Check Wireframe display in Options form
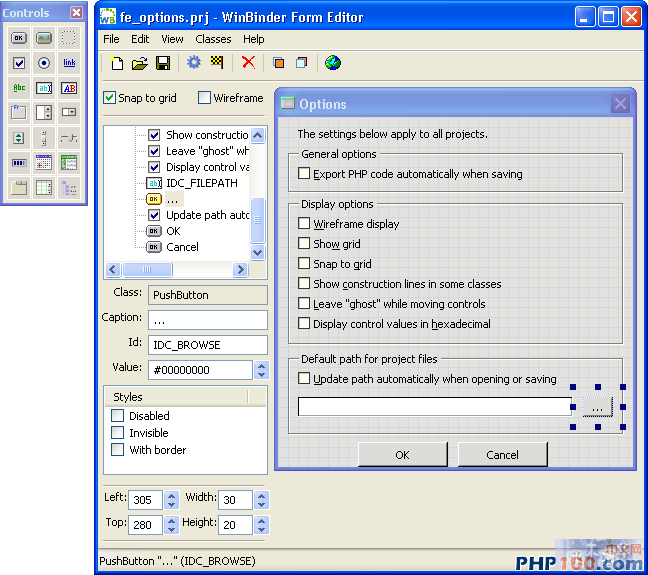 pos(304,223)
